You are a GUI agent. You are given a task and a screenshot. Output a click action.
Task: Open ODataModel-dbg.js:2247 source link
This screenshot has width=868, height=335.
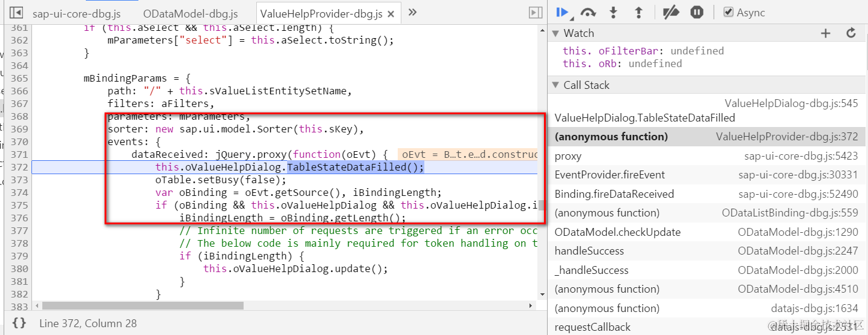798,251
